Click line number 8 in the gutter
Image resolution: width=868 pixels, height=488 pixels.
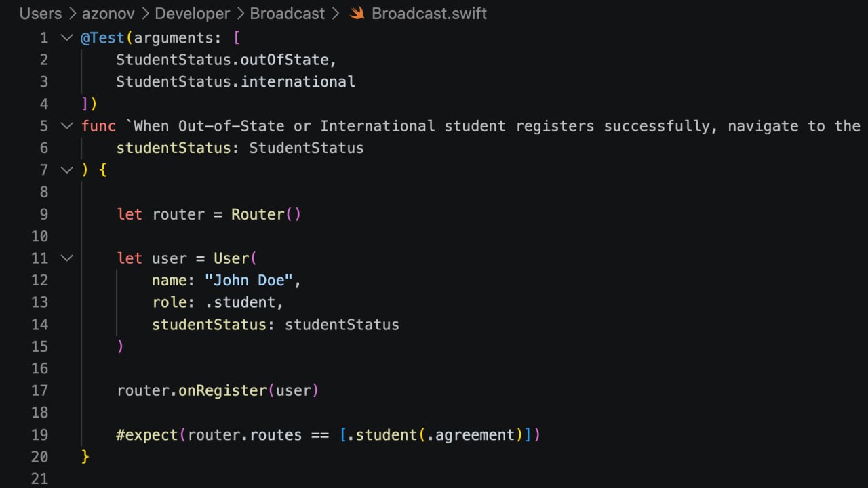pyautogui.click(x=44, y=192)
